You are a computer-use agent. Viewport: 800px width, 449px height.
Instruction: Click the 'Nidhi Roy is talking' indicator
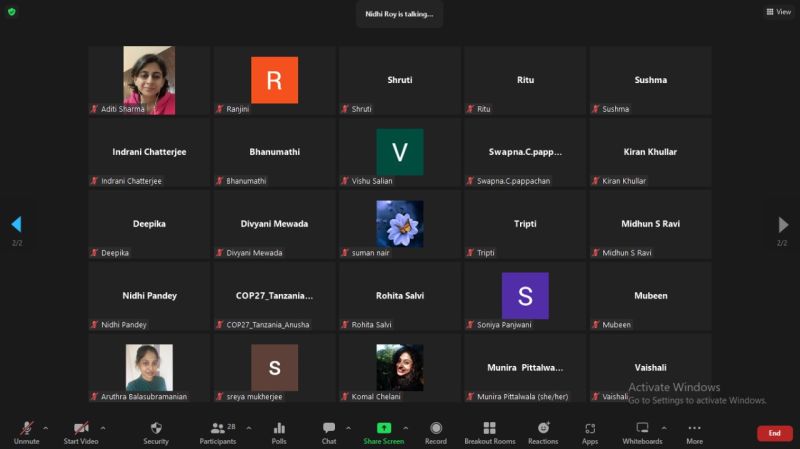tap(399, 14)
